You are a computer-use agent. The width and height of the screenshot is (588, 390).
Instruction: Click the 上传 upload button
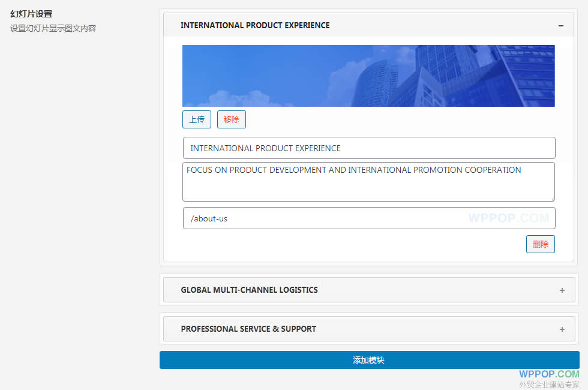197,119
